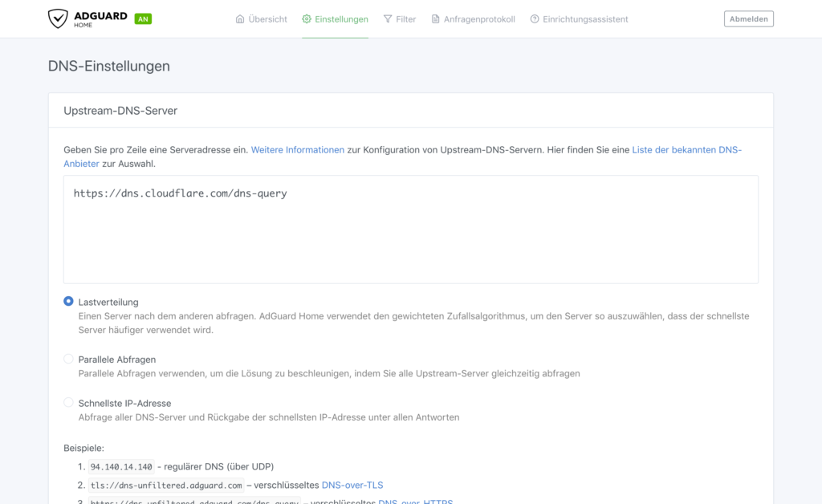Click the Beispiele: label
Viewport: 822px width, 504px height.
tap(83, 448)
